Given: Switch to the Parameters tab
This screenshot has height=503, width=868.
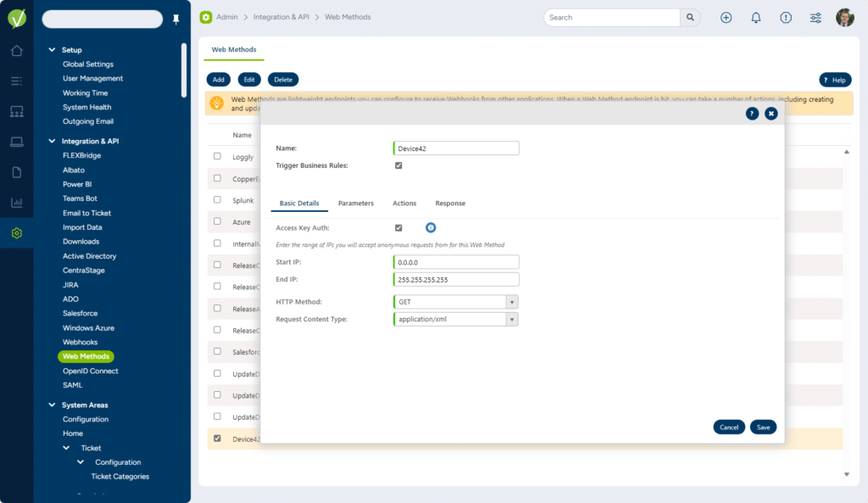Looking at the screenshot, I should click(355, 204).
